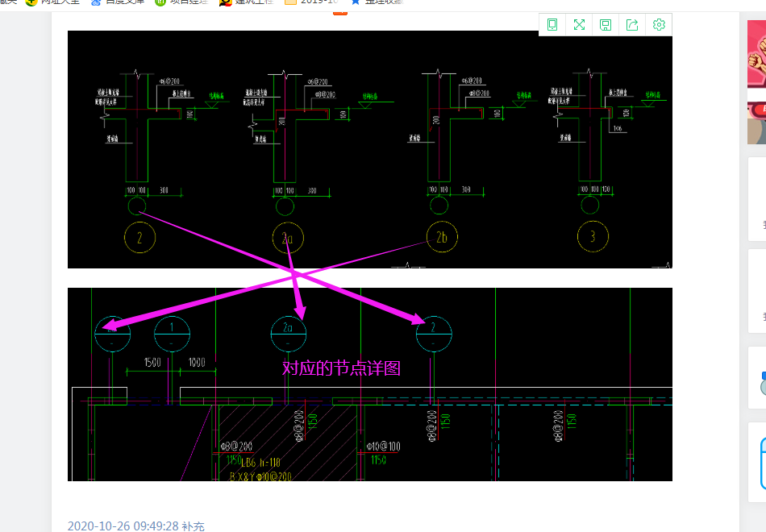Click the dimension text 1500 in floor plan
This screenshot has height=532, width=766.
(152, 363)
